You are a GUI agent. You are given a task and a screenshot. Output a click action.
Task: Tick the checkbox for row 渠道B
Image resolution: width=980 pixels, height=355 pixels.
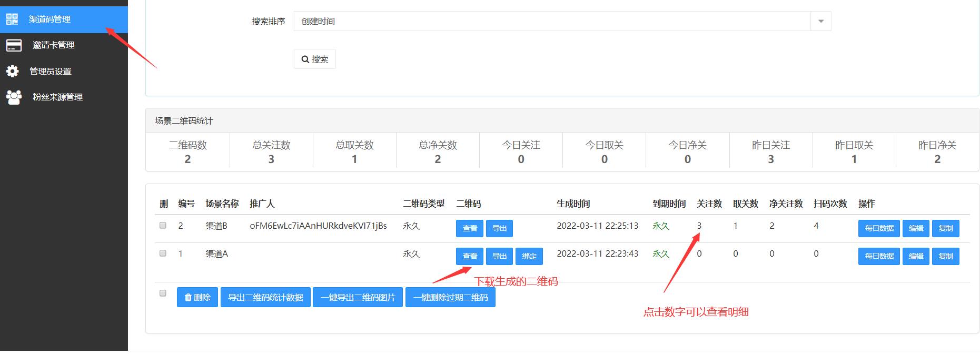click(x=163, y=226)
